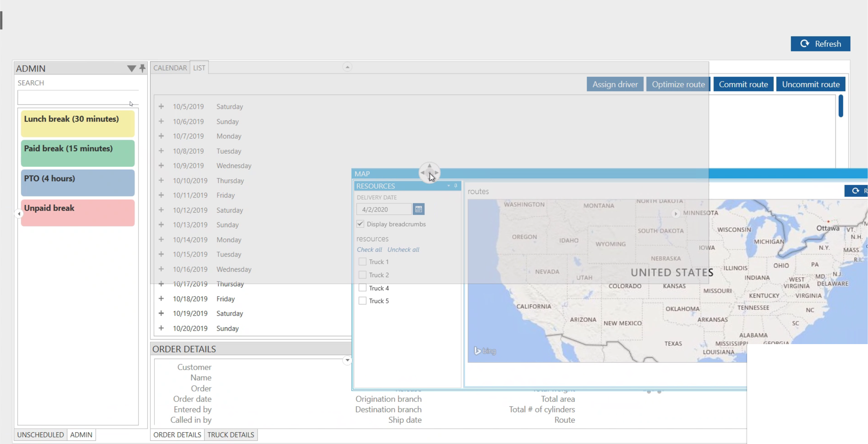Toggle Display breadcrumbs checkbox
Image resolution: width=868 pixels, height=444 pixels.
pos(360,224)
